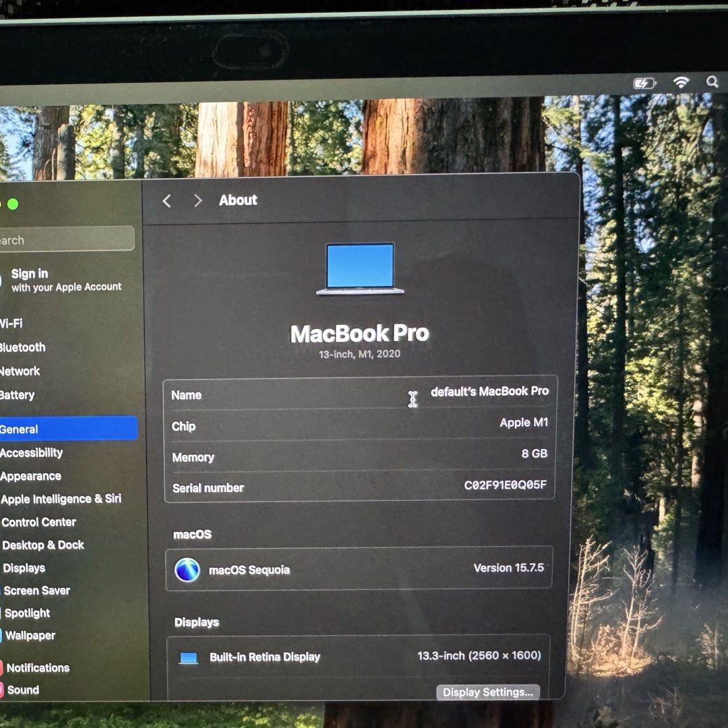Click the 8 GB memory value
The height and width of the screenshot is (728, 728).
point(535,453)
